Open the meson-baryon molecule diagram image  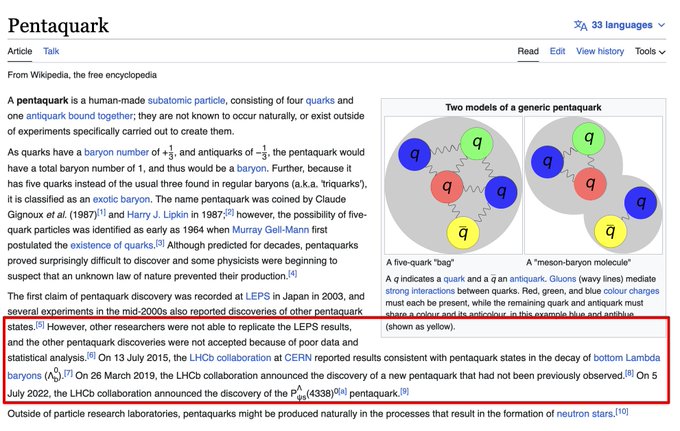[x=593, y=185]
